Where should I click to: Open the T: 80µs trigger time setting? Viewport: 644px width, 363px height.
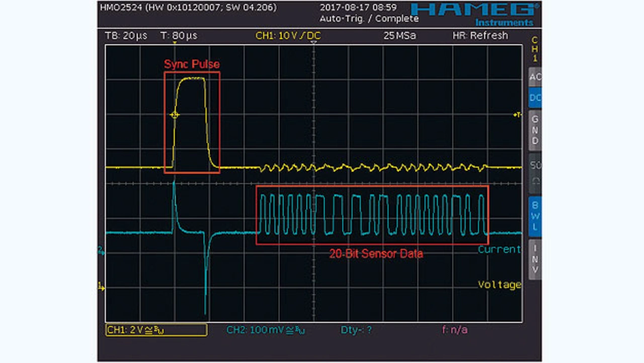click(x=179, y=36)
